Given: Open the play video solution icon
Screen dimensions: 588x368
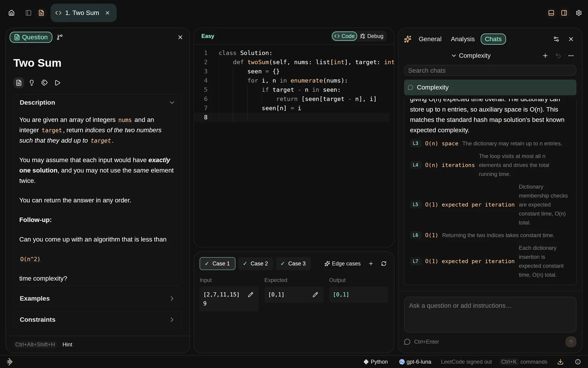Looking at the screenshot, I should (x=57, y=83).
